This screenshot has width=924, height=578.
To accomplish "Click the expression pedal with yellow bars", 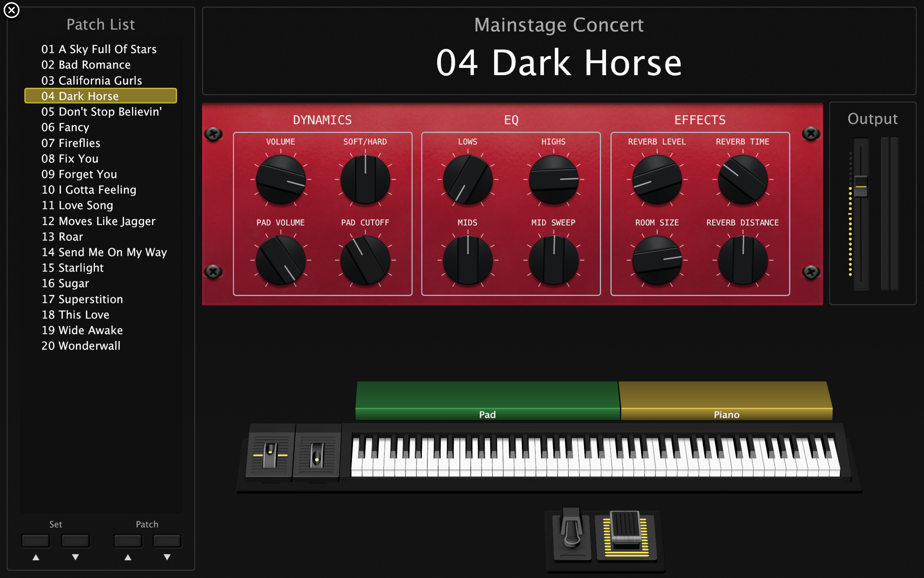I will [x=626, y=534].
